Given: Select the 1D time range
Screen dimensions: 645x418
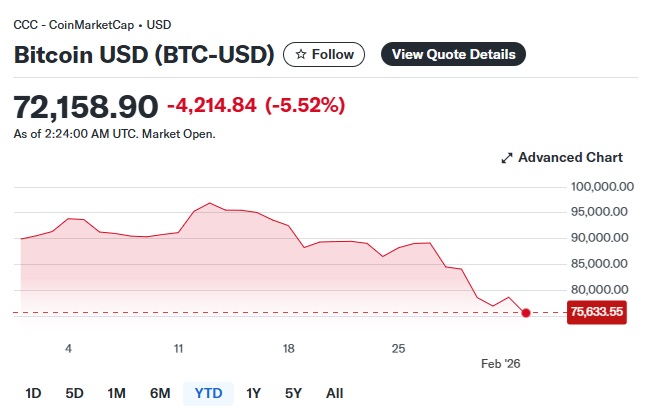Looking at the screenshot, I should click(33, 393).
